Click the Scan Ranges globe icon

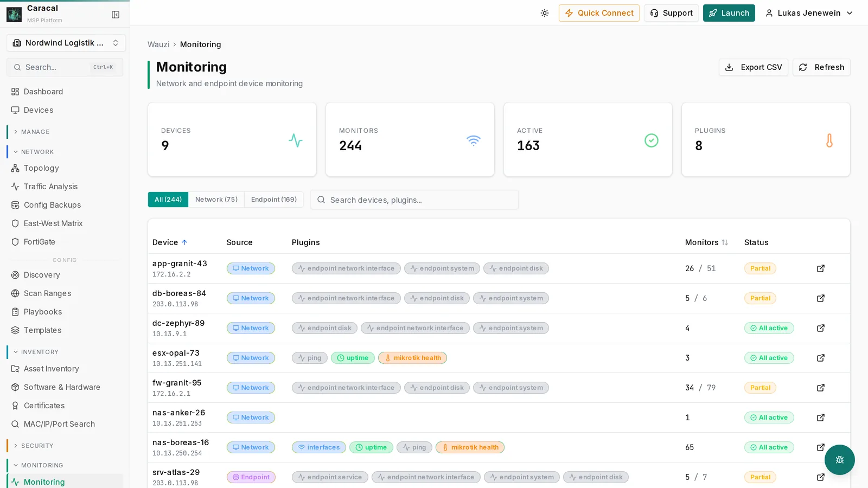coord(15,293)
